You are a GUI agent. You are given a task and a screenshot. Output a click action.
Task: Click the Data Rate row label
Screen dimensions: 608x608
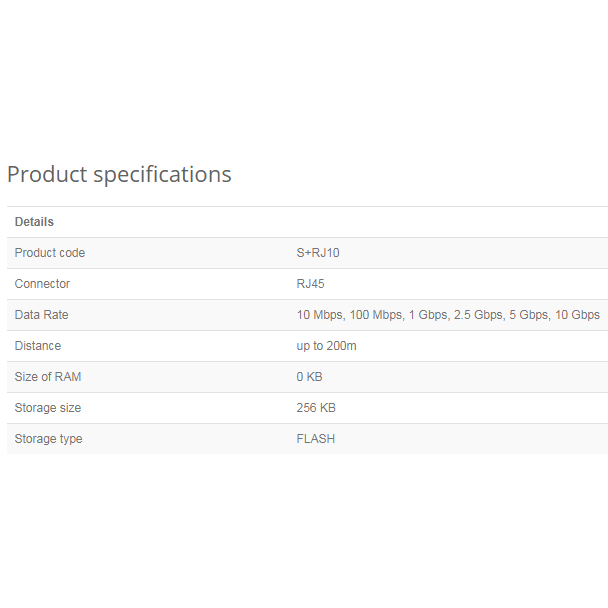[42, 315]
